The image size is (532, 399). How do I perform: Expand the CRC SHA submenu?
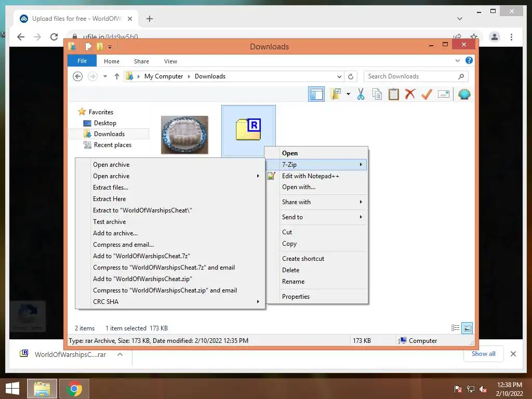[258, 302]
